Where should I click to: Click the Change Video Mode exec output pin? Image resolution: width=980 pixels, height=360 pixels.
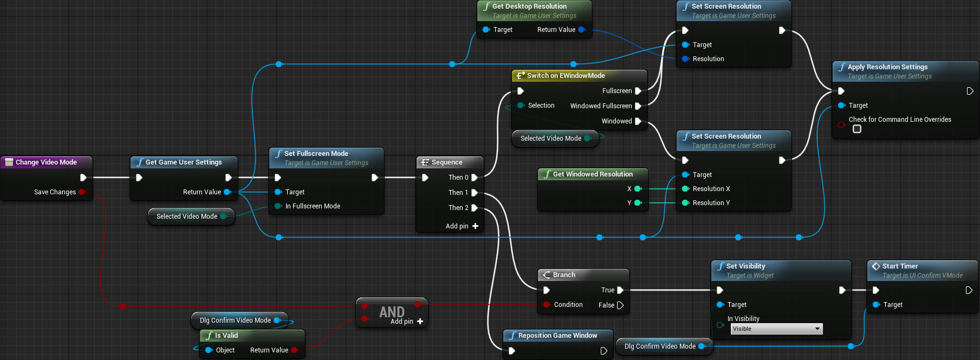83,178
